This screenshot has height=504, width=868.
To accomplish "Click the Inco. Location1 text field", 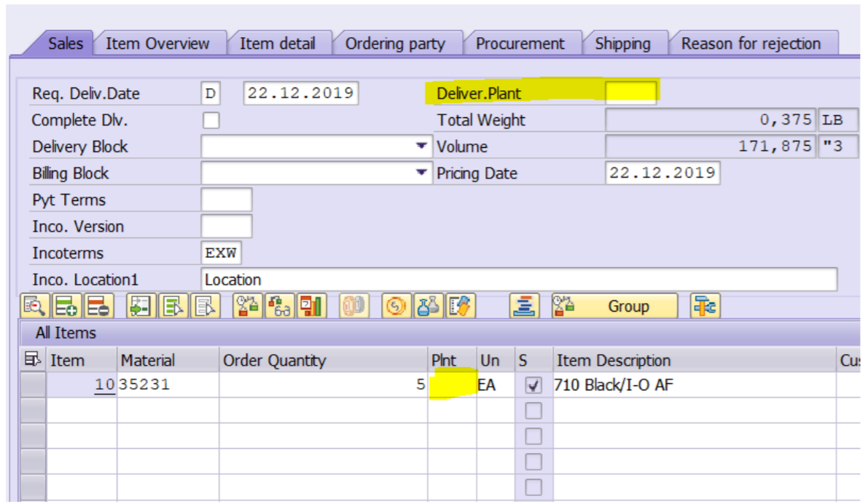I will [x=518, y=280].
